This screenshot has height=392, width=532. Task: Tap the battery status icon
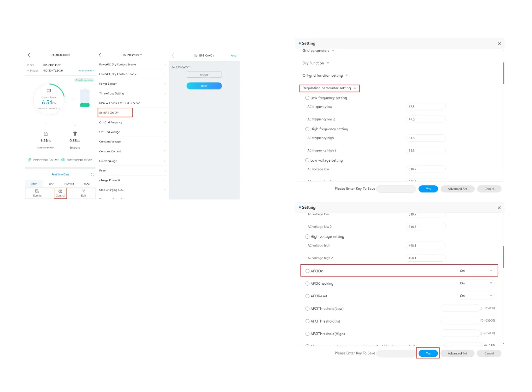[x=85, y=98]
